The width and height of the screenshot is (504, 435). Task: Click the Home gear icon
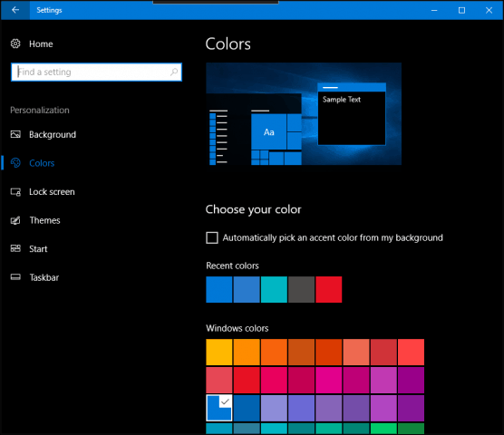(15, 43)
